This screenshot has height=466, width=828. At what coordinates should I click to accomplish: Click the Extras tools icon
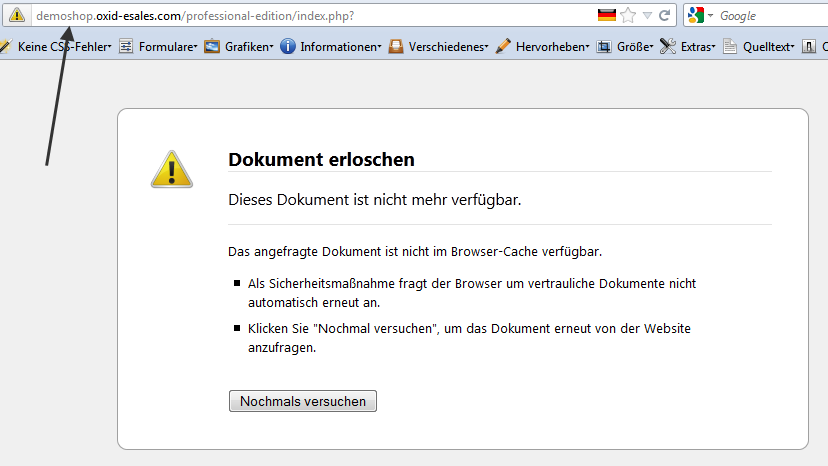coord(668,46)
